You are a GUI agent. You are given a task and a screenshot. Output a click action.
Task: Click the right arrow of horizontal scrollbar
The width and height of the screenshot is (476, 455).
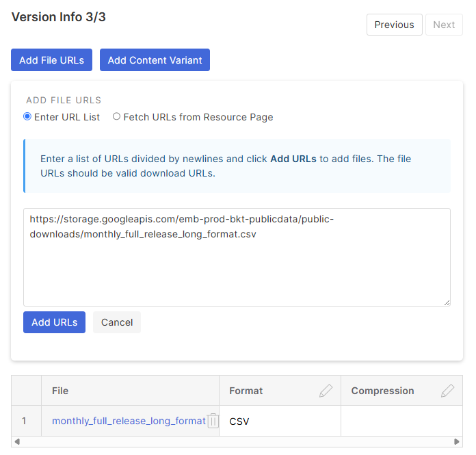[458, 441]
